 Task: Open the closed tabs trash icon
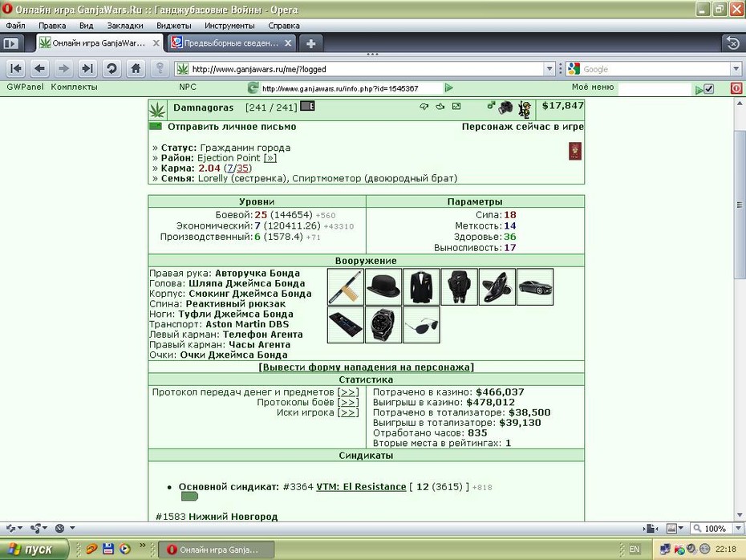[733, 43]
